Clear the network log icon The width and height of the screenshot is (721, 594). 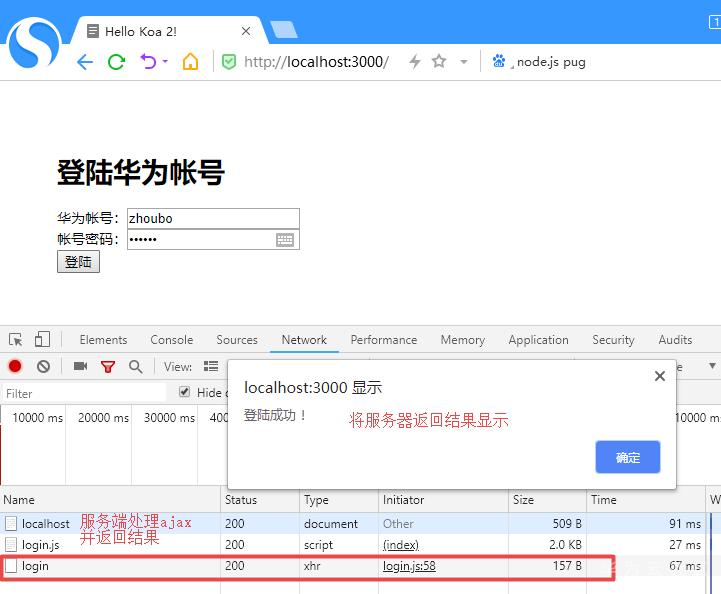[43, 366]
